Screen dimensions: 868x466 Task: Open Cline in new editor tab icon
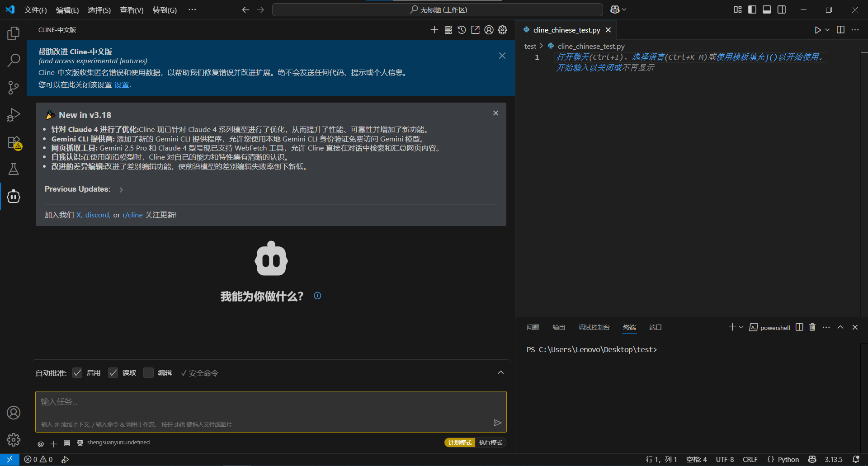click(x=475, y=30)
